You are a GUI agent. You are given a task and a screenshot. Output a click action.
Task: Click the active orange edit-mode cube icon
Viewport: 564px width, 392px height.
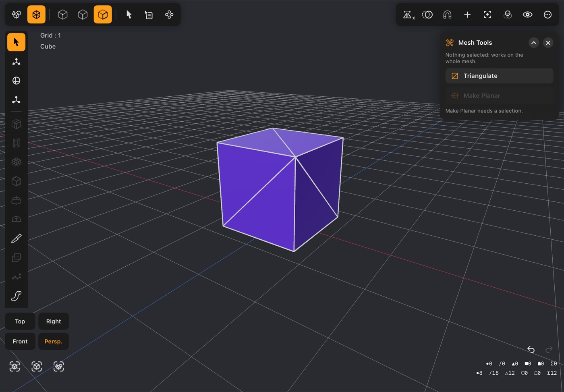click(36, 15)
